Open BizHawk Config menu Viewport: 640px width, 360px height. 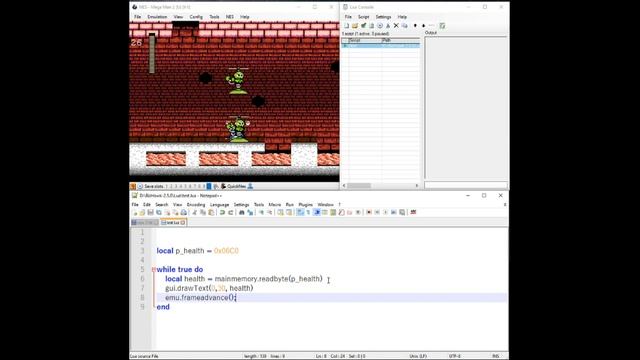[196, 17]
